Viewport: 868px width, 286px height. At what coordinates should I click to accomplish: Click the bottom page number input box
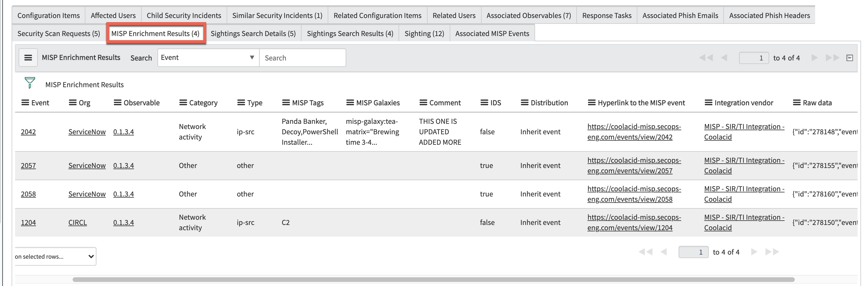(693, 252)
